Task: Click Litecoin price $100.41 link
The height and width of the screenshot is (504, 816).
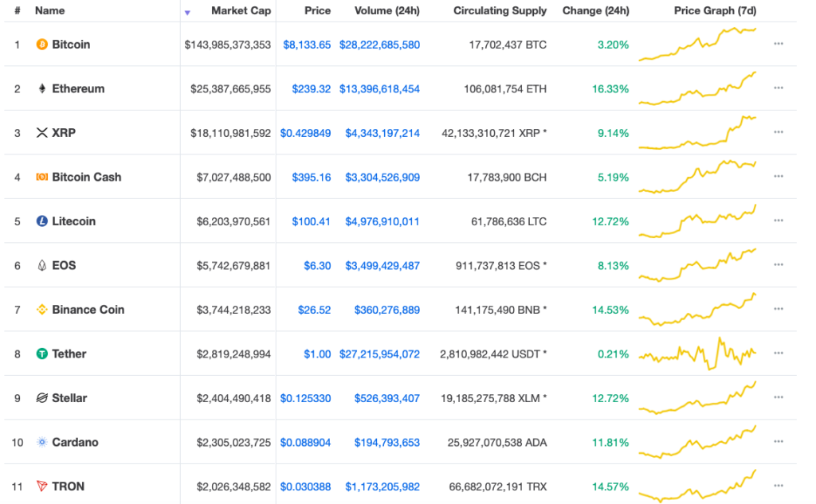Action: click(x=312, y=221)
